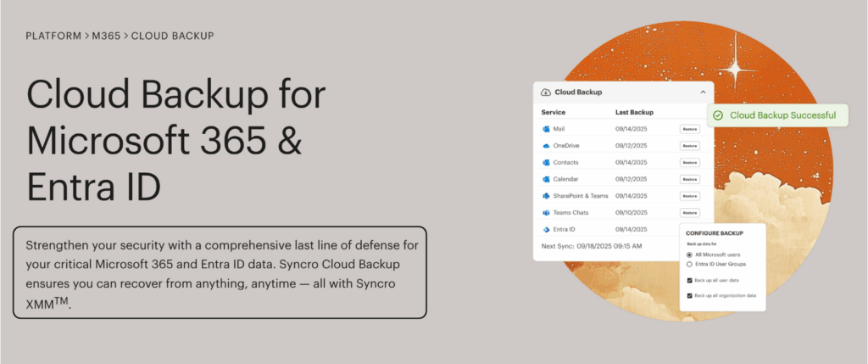Click the Last Backup column header
The image size is (868, 364).
[634, 112]
